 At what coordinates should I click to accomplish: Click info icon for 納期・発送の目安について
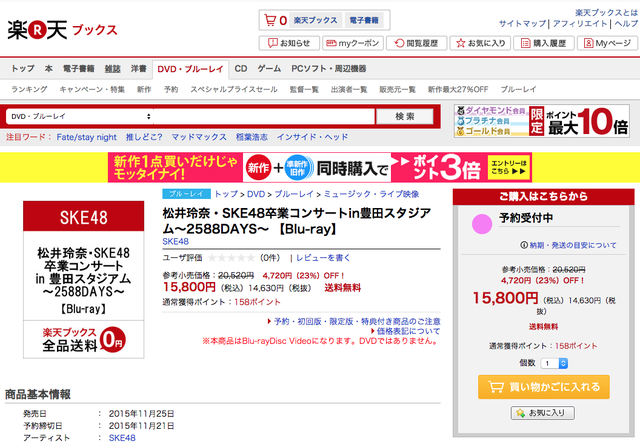[524, 245]
